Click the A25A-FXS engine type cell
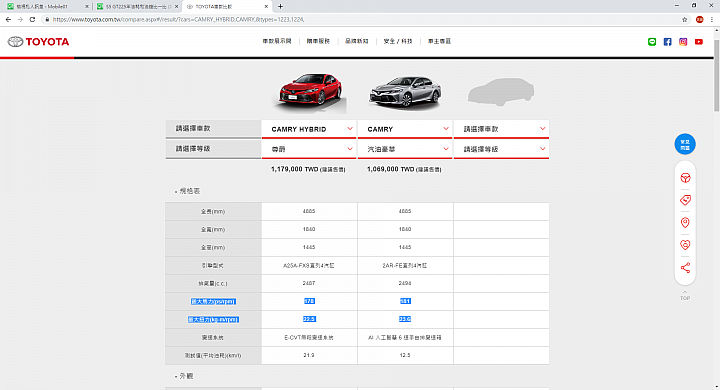Image resolution: width=720 pixels, height=390 pixels. click(309, 266)
